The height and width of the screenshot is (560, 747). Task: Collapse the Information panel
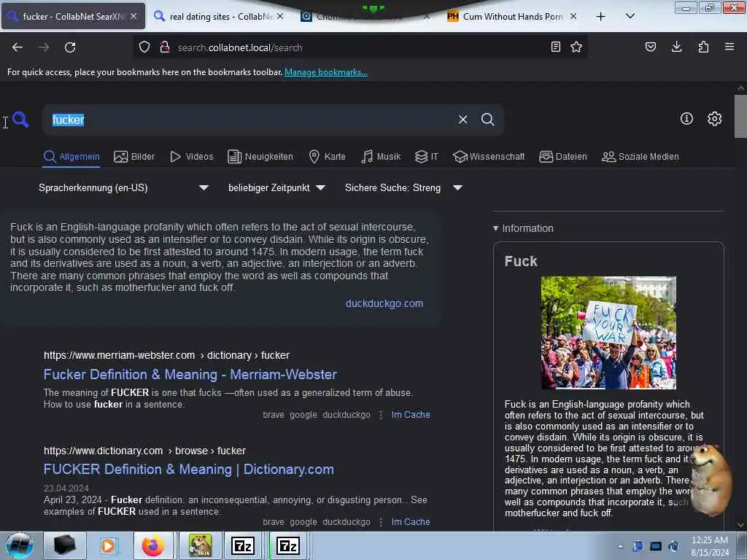523,228
